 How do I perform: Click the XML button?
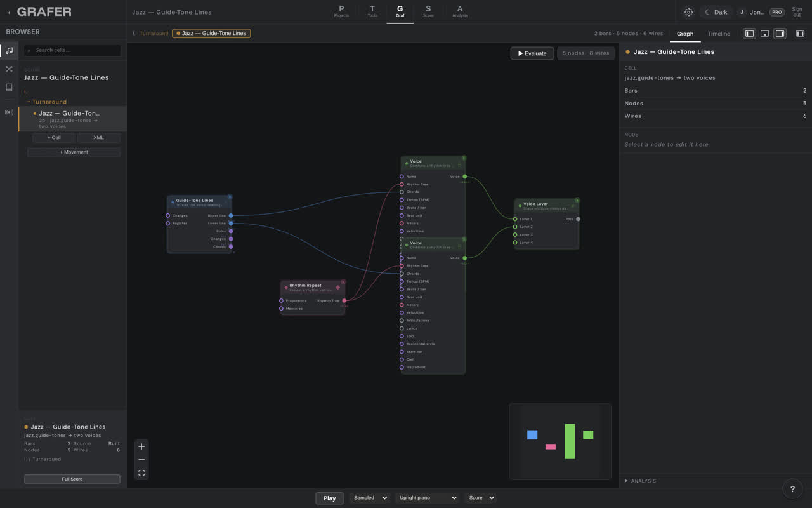98,138
